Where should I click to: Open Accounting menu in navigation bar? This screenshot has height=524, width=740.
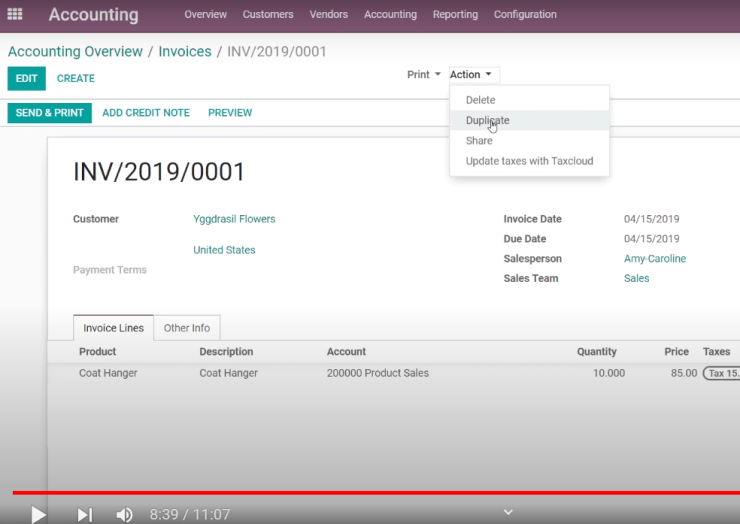coord(390,14)
